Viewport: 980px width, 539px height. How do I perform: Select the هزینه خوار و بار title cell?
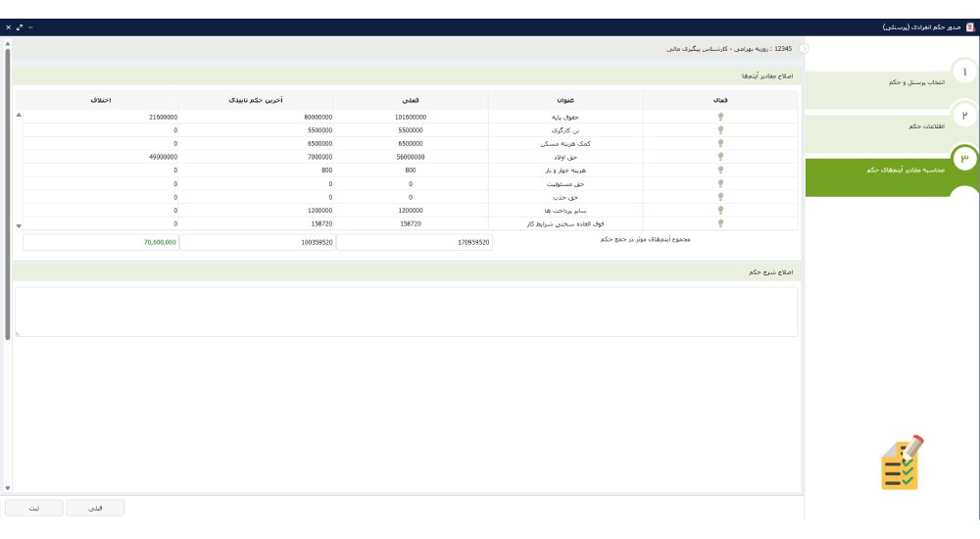point(565,171)
